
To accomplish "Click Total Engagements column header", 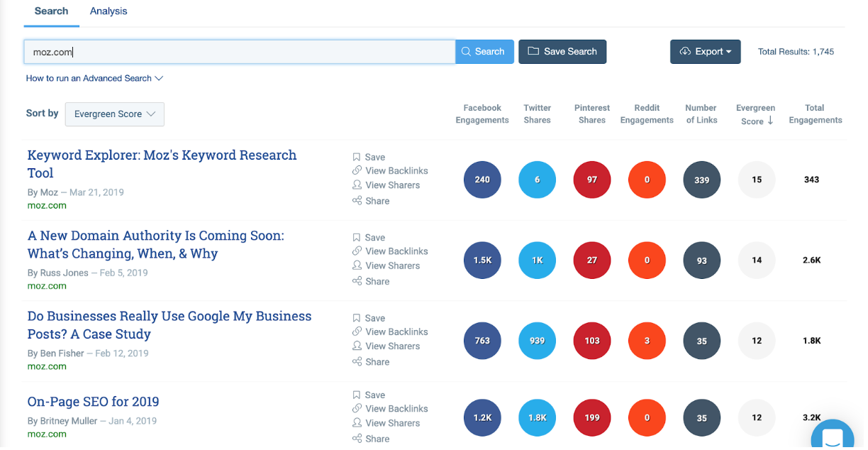I will 815,114.
